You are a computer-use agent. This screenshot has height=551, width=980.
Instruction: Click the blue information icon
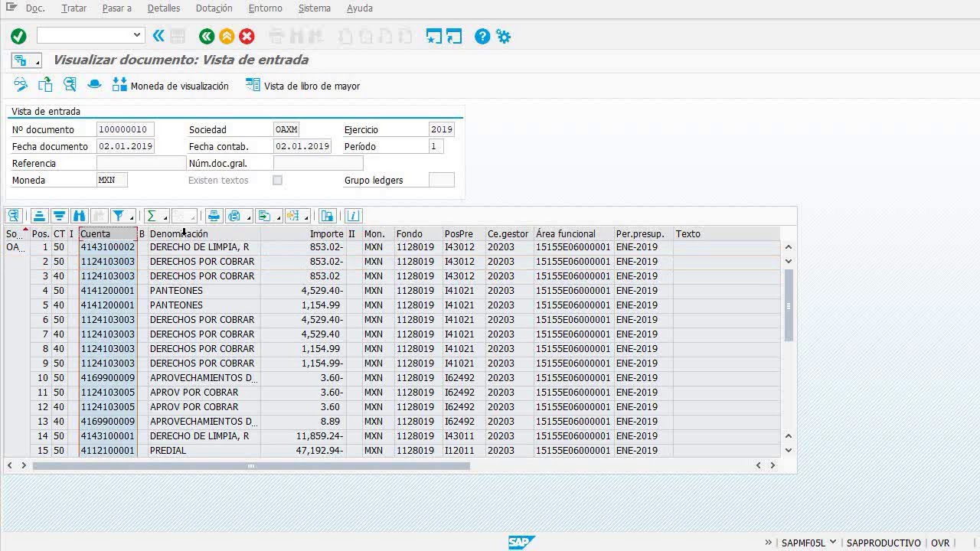[x=353, y=216]
